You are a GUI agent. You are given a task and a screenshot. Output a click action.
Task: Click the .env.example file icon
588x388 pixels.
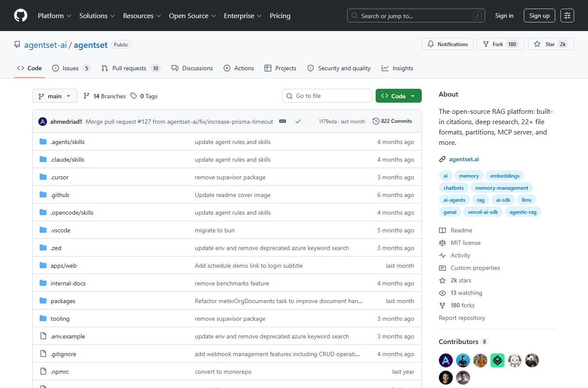click(43, 336)
